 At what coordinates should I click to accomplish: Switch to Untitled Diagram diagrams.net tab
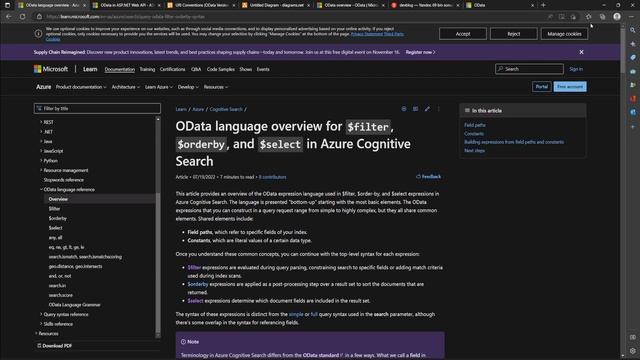coord(276,5)
